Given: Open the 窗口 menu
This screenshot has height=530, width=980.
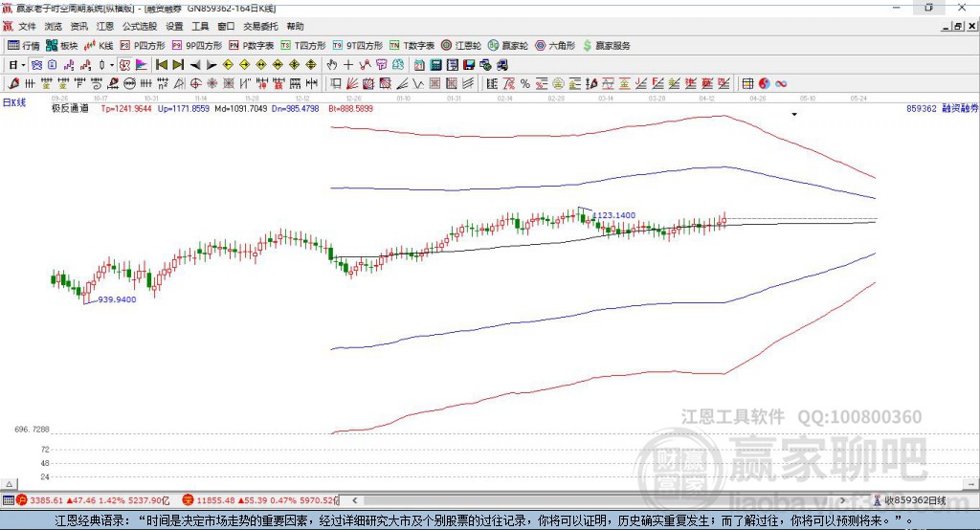Looking at the screenshot, I should (x=226, y=26).
